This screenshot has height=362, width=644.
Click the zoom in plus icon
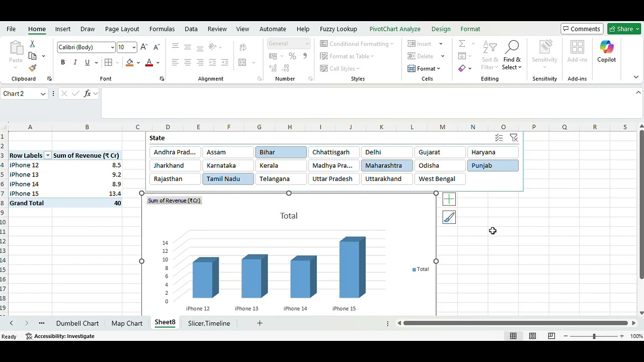coord(622,336)
